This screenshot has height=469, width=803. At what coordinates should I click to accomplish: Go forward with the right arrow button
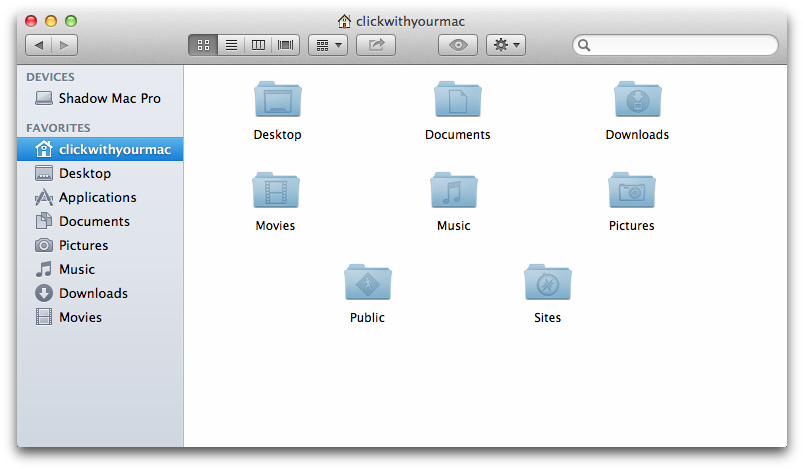pos(65,45)
